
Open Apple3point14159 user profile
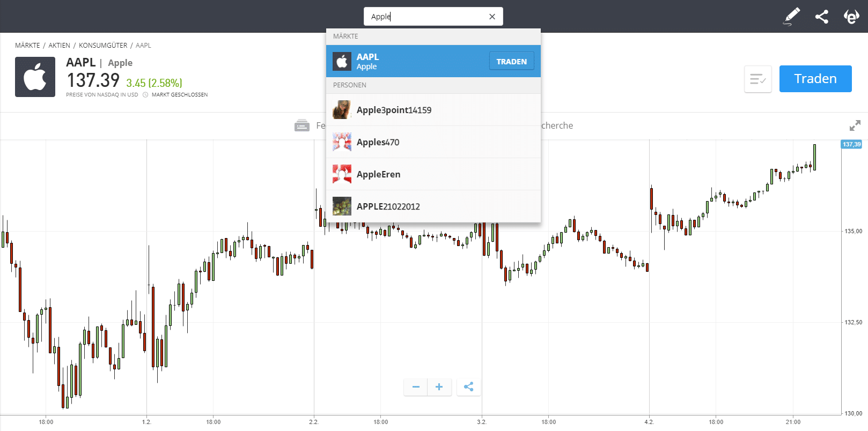[x=433, y=110]
